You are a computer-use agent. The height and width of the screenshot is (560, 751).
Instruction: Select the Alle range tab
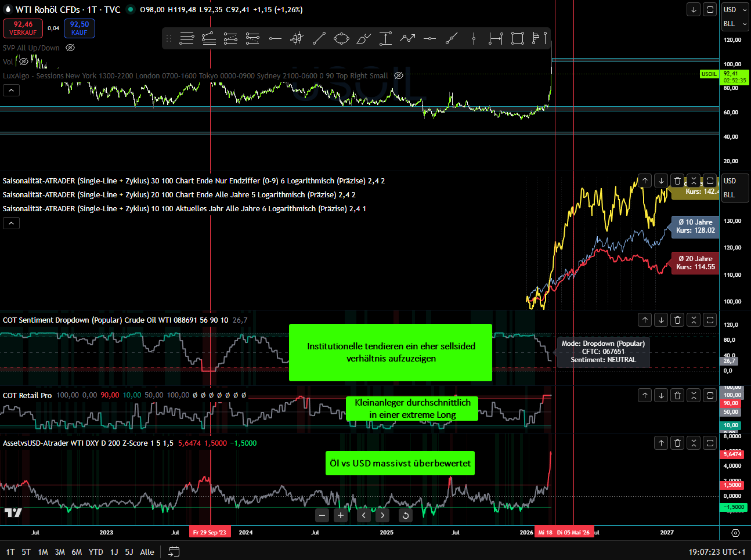tap(147, 552)
